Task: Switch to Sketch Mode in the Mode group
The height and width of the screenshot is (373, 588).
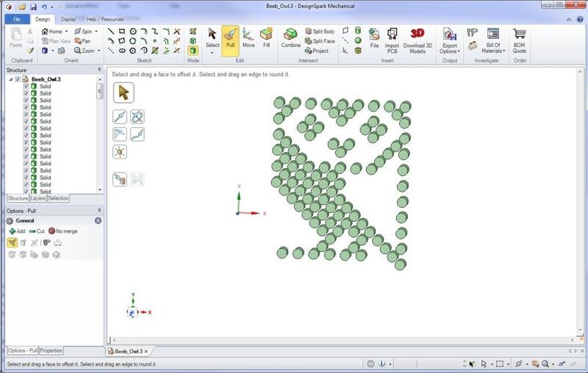Action: [193, 31]
